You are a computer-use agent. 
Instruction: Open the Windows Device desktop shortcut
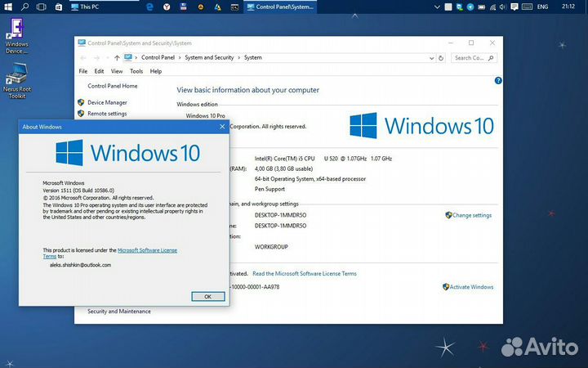[17, 36]
